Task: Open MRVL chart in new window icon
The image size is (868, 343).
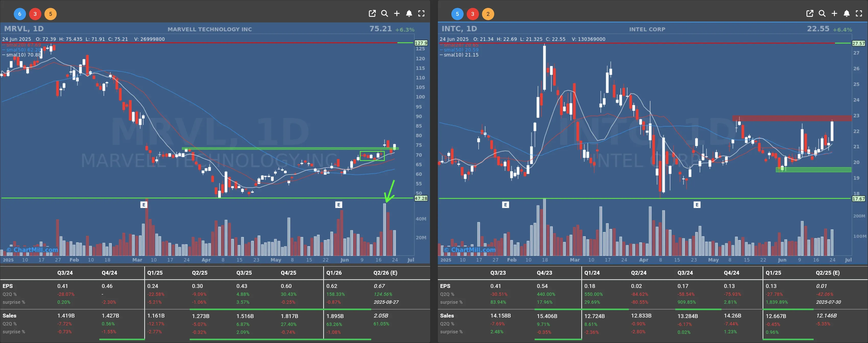Action: pos(372,14)
